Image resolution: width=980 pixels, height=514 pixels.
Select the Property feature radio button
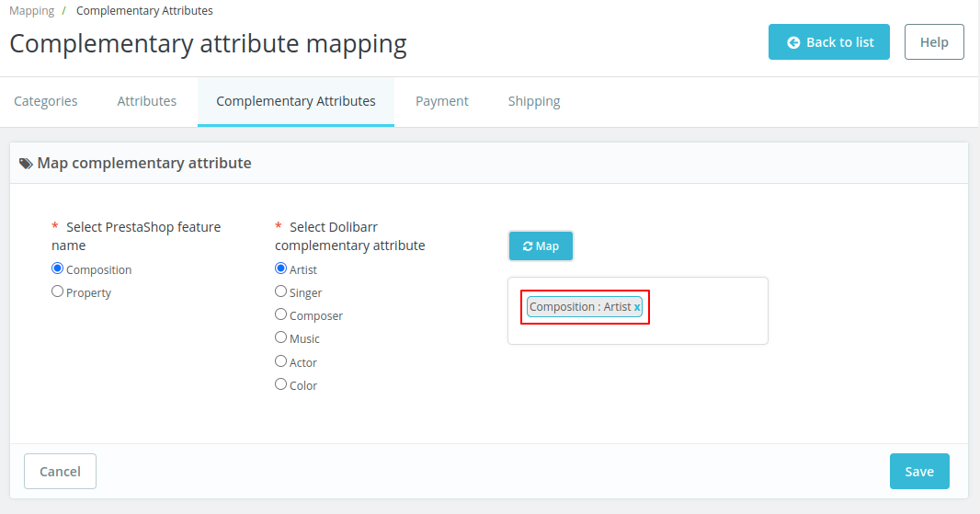pyautogui.click(x=58, y=292)
